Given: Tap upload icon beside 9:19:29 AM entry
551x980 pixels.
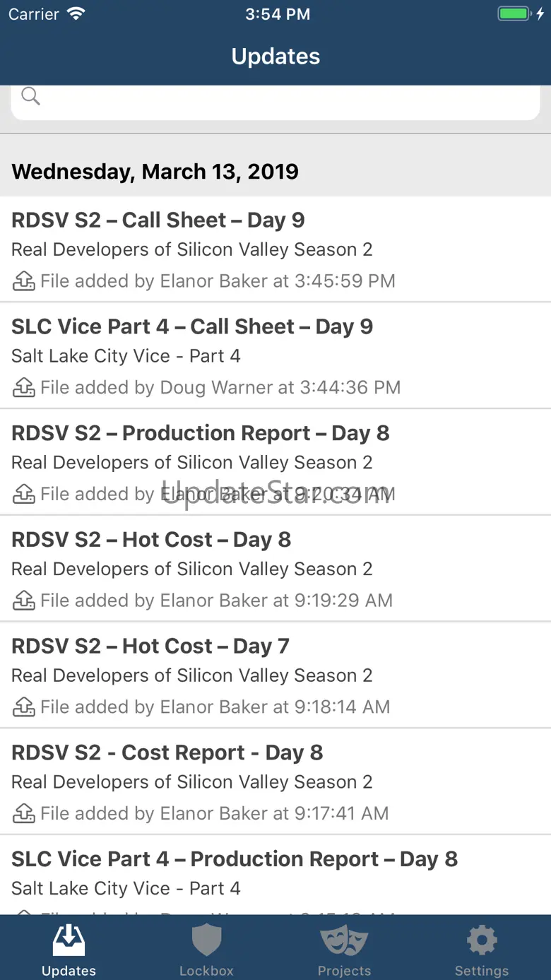Looking at the screenshot, I should (x=24, y=601).
